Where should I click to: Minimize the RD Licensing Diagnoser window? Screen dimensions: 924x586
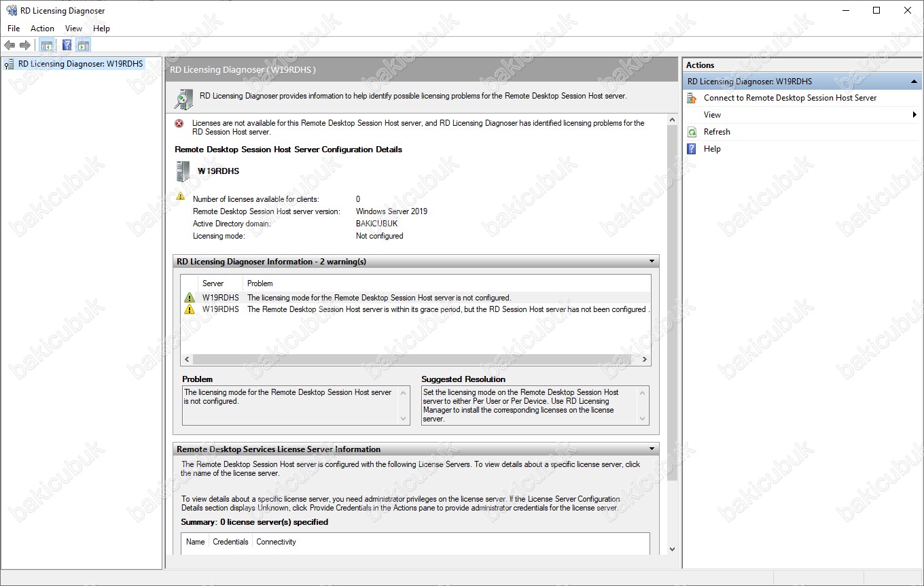[x=846, y=10]
